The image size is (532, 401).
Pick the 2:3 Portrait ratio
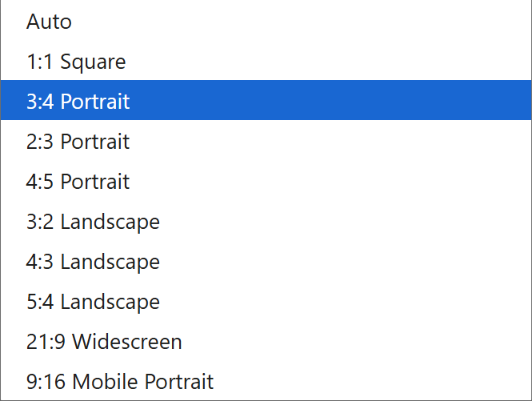(x=266, y=140)
